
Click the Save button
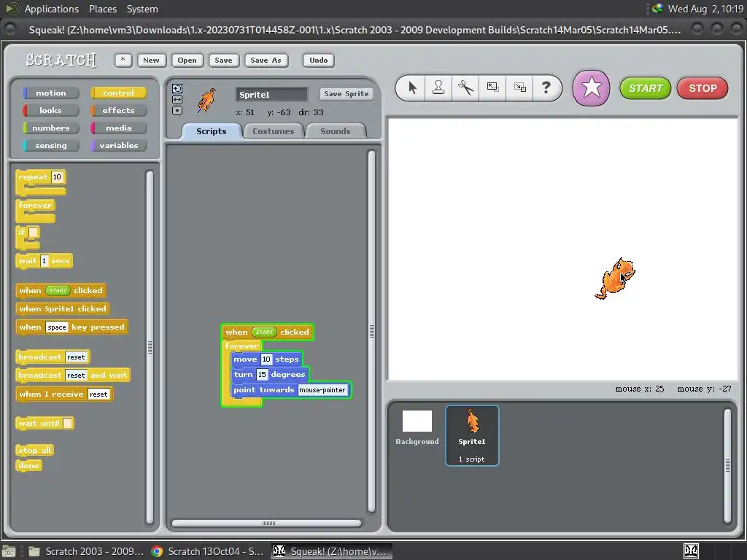[223, 60]
